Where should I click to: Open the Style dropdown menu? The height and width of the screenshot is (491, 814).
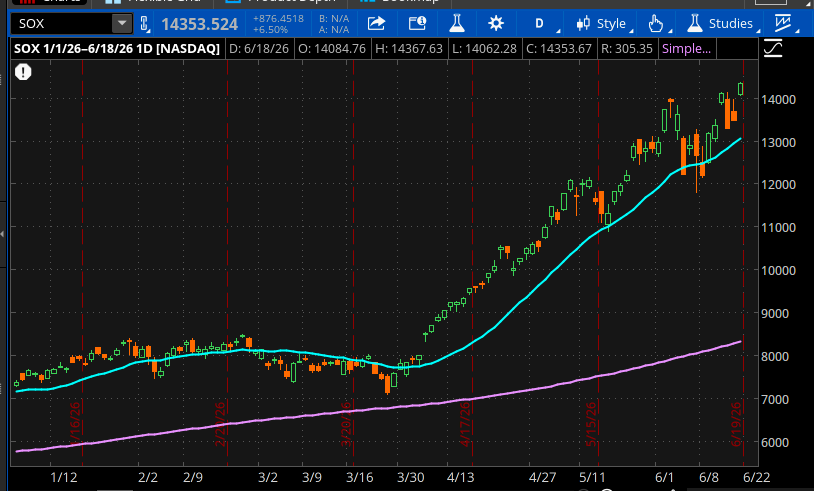(x=604, y=23)
